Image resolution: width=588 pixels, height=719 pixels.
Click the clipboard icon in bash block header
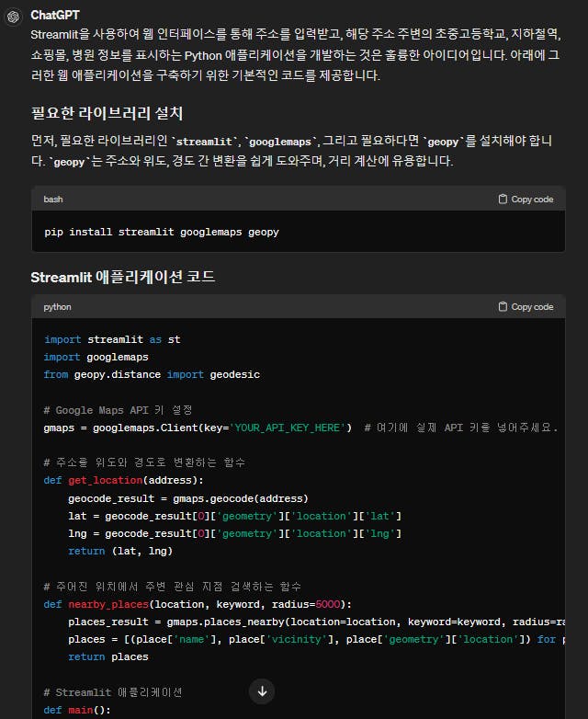(503, 199)
